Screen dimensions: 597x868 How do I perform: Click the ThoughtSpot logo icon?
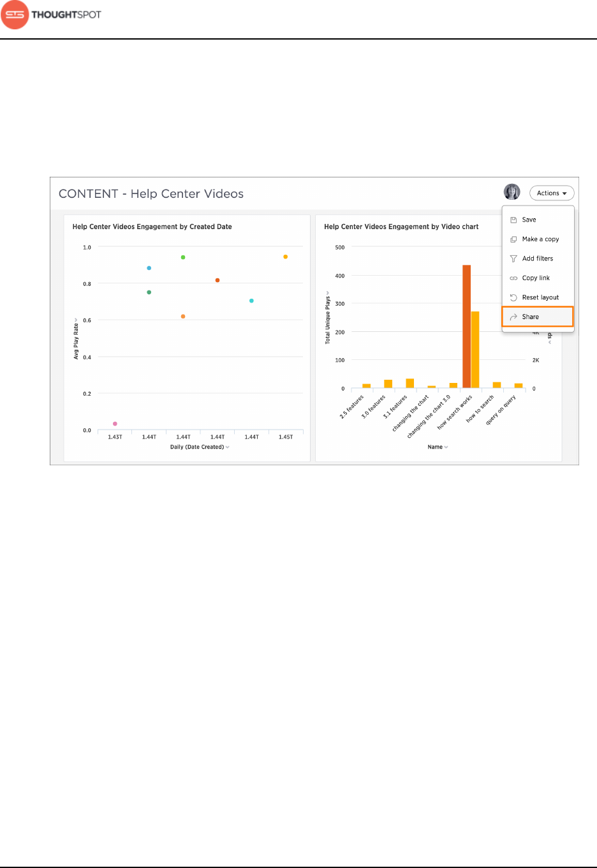coord(15,15)
